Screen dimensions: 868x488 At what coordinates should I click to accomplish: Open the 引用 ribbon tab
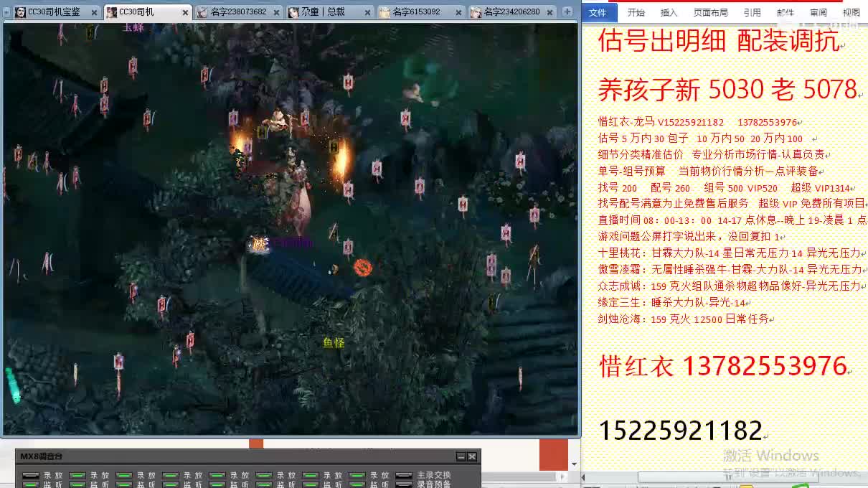click(x=753, y=13)
